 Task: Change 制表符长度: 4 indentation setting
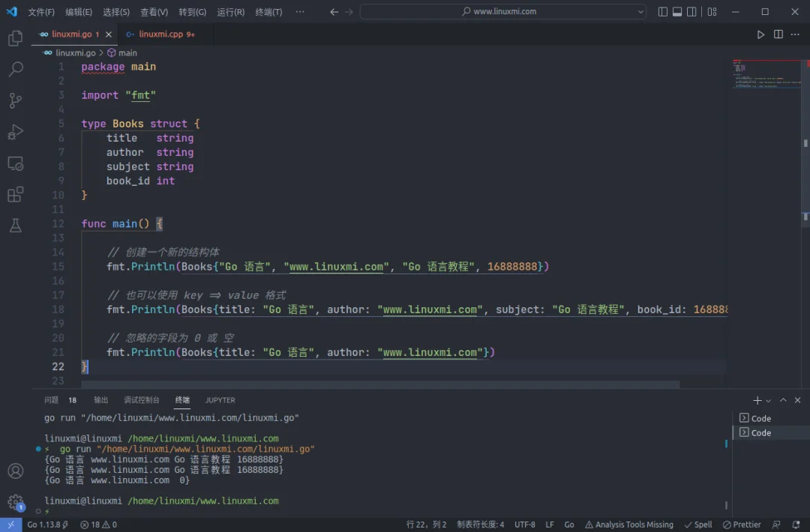(481, 525)
